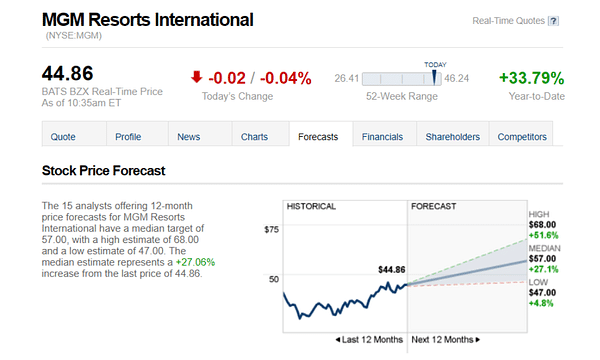Viewport: 600px width, 360px height.
Task: Click the Real-Time Quotes link
Action: click(x=508, y=21)
